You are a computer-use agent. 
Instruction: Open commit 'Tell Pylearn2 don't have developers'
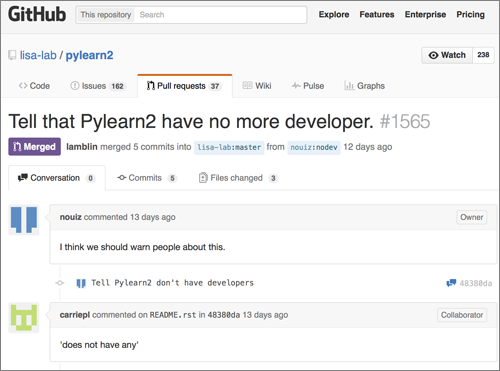[172, 283]
